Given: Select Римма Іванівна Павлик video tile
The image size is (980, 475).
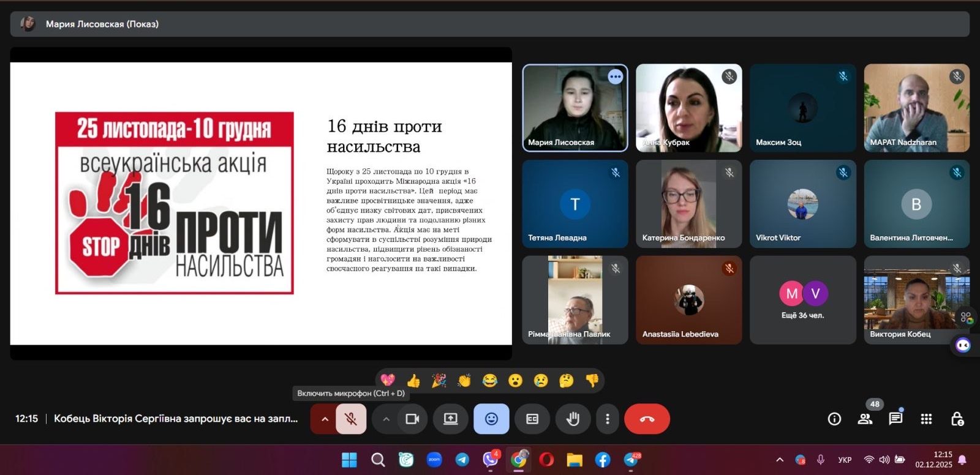Looking at the screenshot, I should pos(575,300).
